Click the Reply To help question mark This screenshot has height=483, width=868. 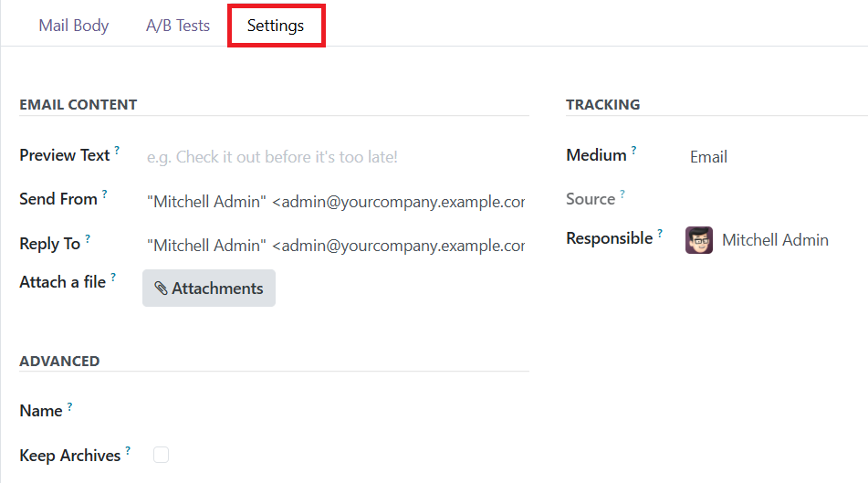(88, 238)
